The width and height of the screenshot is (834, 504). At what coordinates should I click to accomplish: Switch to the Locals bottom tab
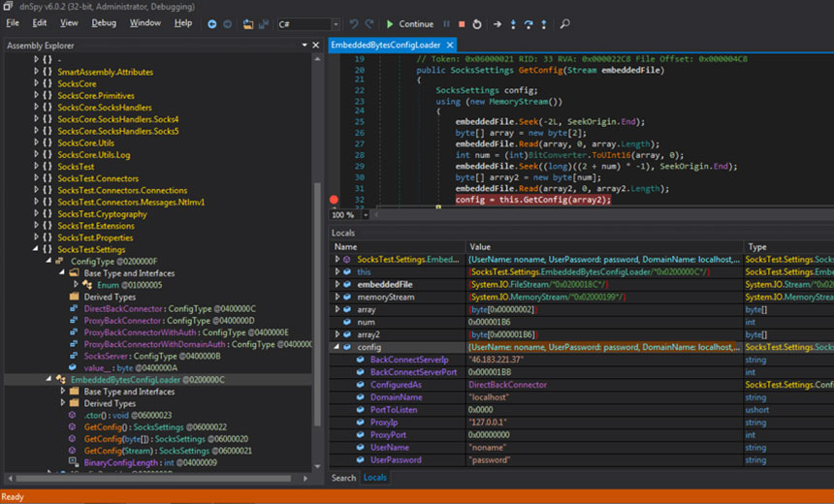tap(375, 478)
